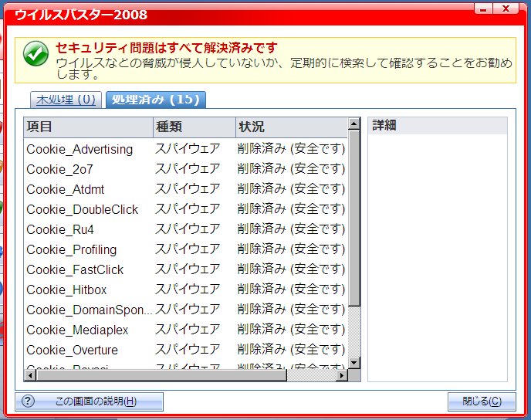Open この画面の説明(H) help button
The height and width of the screenshot is (420, 531).
(x=89, y=401)
